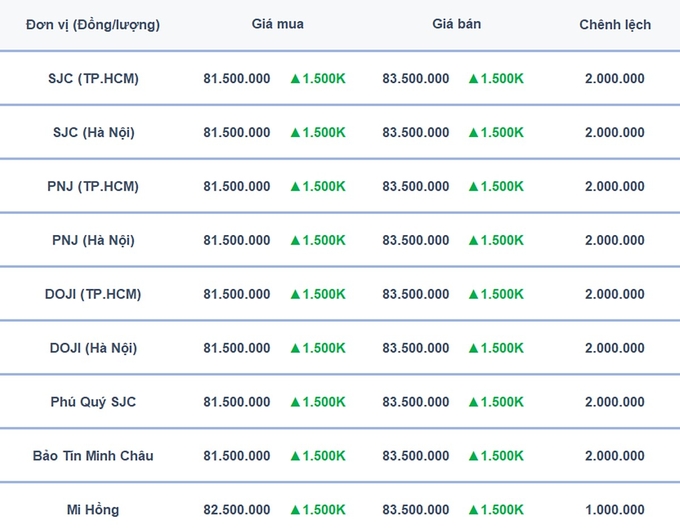
Task: Select SJC (TP.HCM) buy price 81.500.000
Action: coord(237,79)
